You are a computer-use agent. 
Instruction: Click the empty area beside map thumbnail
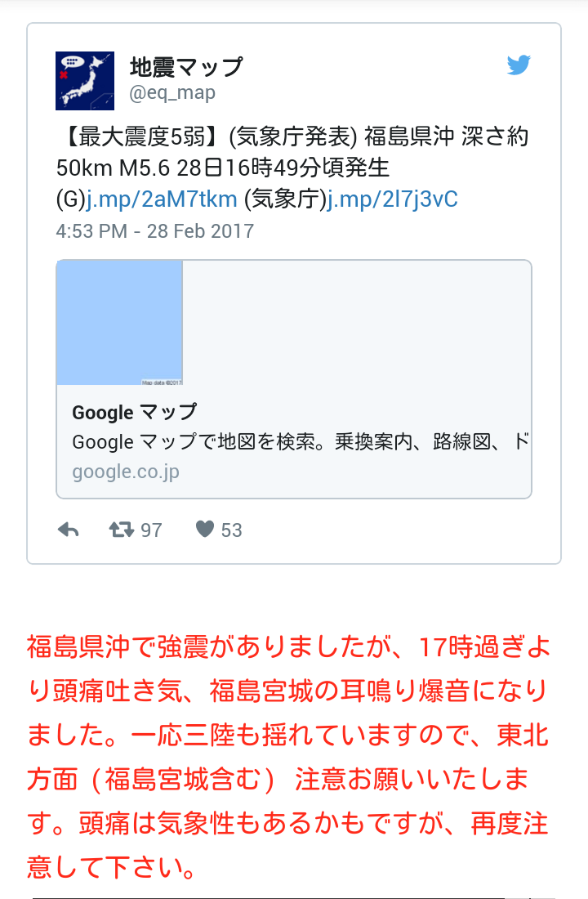pyautogui.click(x=357, y=323)
